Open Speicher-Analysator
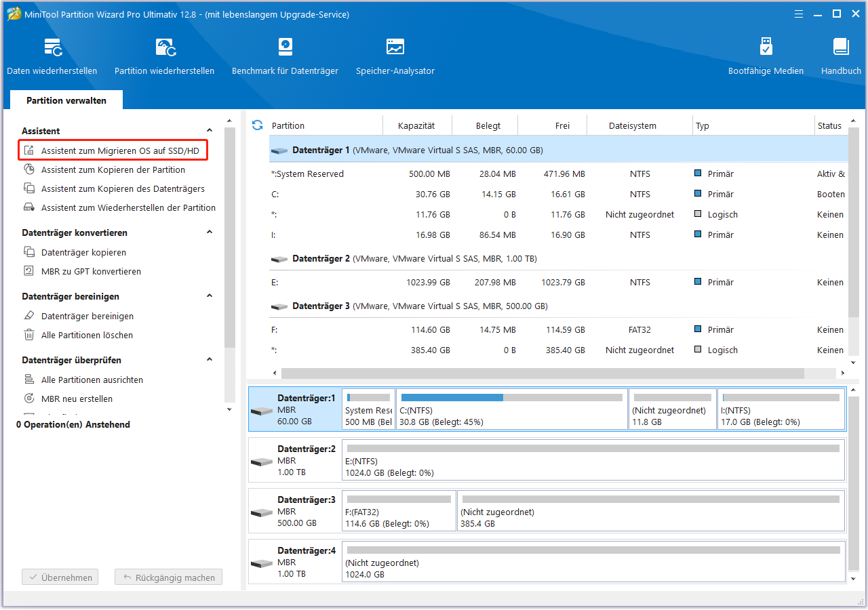 (x=395, y=56)
